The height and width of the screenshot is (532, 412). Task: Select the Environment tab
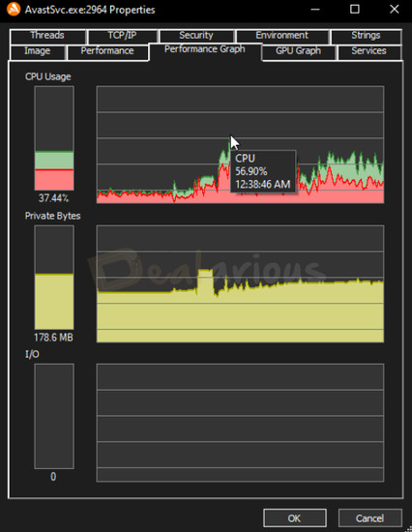282,36
